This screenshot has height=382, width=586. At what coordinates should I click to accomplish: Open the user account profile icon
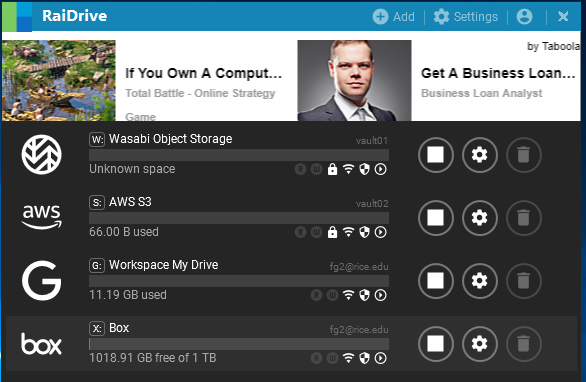coord(524,16)
